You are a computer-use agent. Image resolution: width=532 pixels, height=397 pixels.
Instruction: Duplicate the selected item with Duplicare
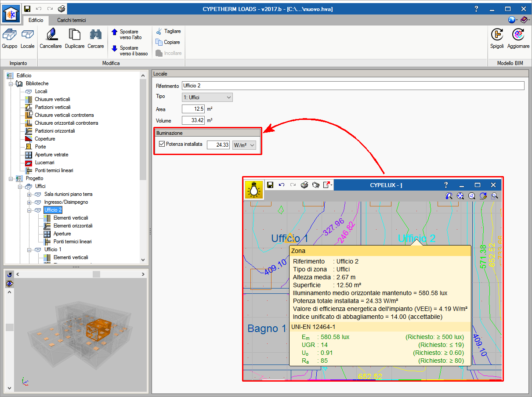pyautogui.click(x=75, y=39)
